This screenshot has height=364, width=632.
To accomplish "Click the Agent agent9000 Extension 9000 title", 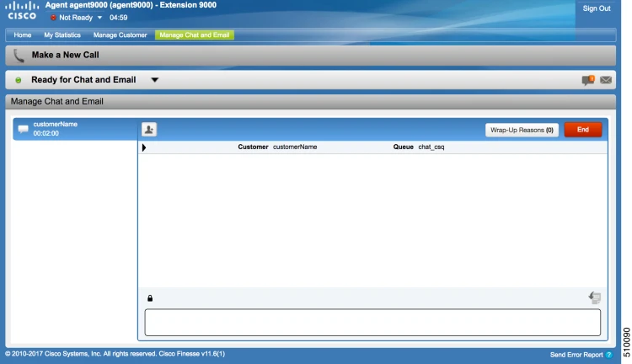I will coord(131,5).
